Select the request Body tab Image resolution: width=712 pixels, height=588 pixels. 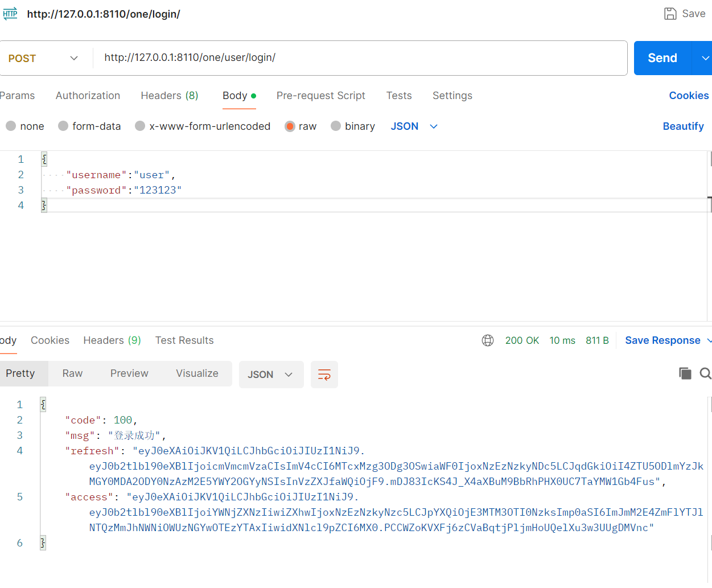tap(239, 96)
